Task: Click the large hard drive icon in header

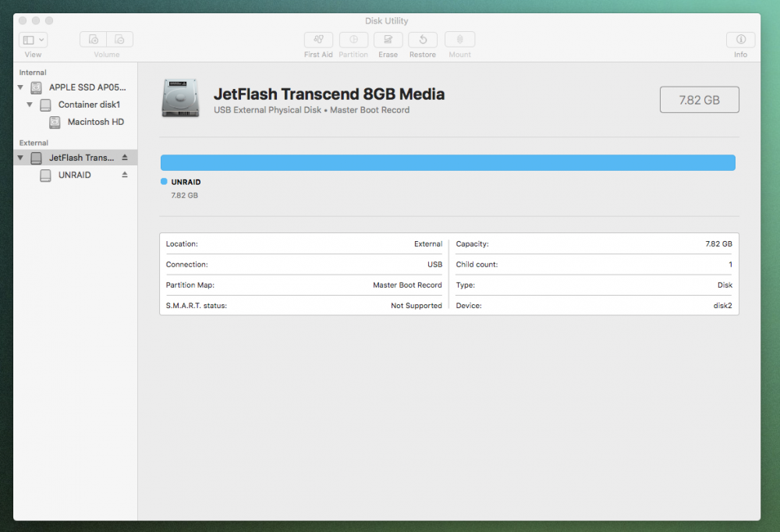Action: pos(180,98)
